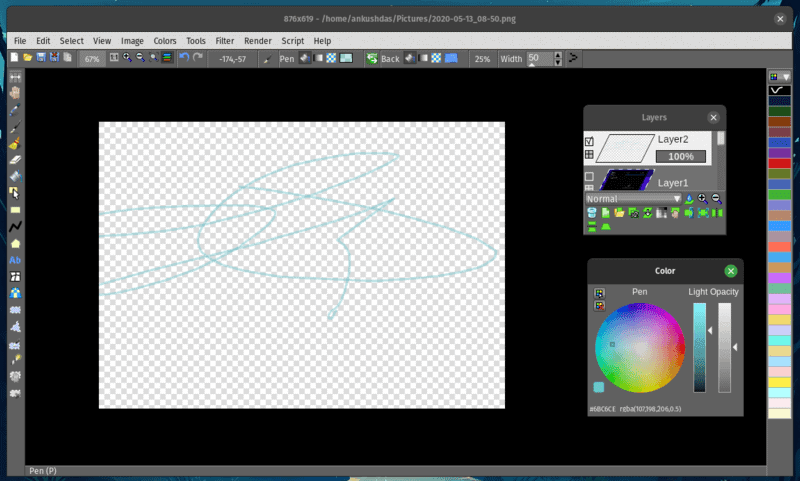Open the Render menu
The width and height of the screenshot is (800, 481).
[258, 41]
